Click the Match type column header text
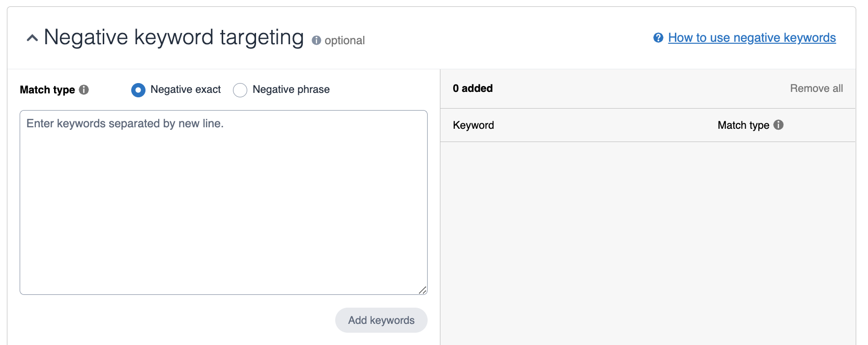This screenshot has height=345, width=868. coord(743,125)
